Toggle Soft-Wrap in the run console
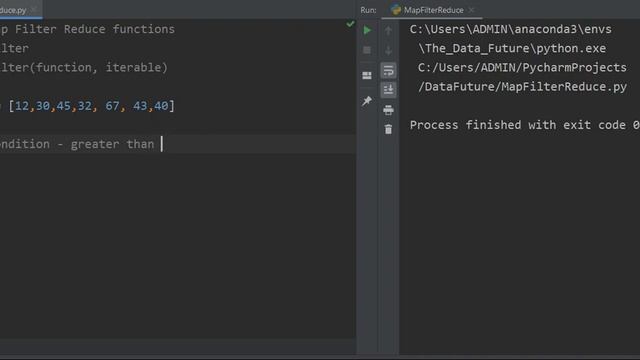640x360 pixels. coord(388,70)
